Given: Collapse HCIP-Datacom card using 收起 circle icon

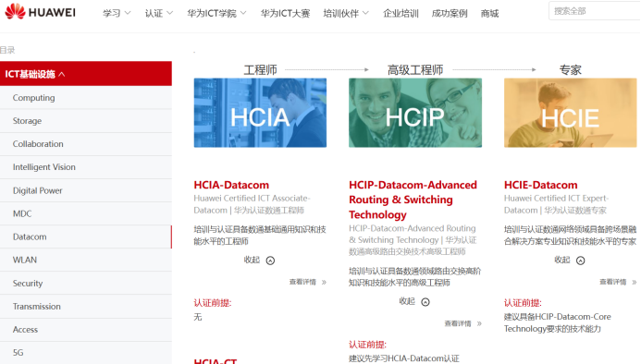Looking at the screenshot, I should tap(425, 302).
